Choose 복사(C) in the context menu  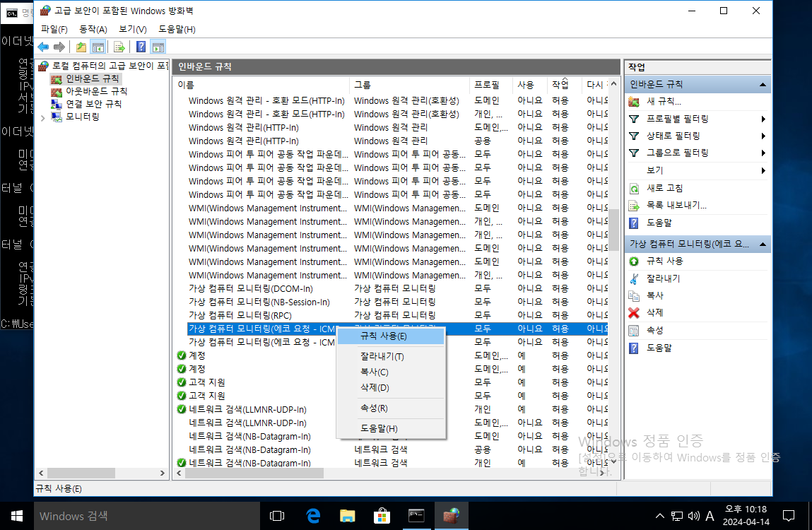(x=391, y=372)
